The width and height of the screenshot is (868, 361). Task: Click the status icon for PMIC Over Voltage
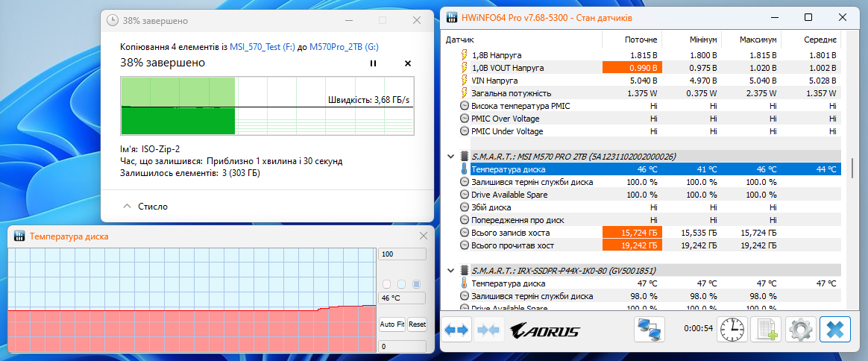(x=465, y=119)
